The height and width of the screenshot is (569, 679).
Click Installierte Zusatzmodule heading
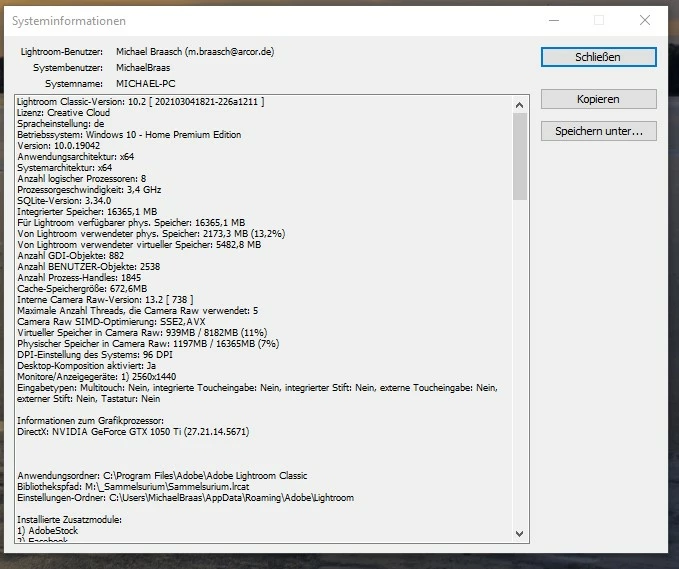coord(69,520)
